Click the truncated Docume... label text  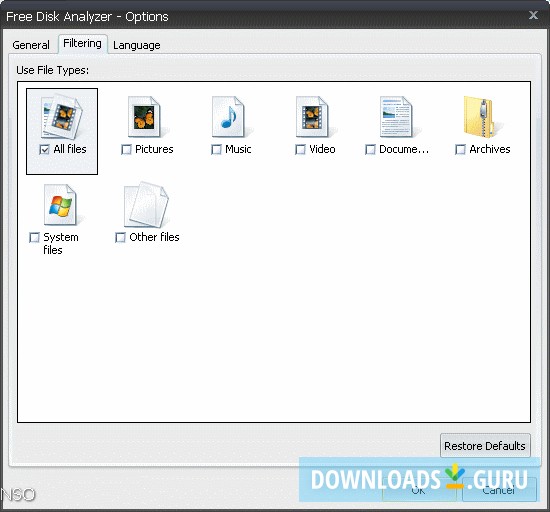point(404,149)
